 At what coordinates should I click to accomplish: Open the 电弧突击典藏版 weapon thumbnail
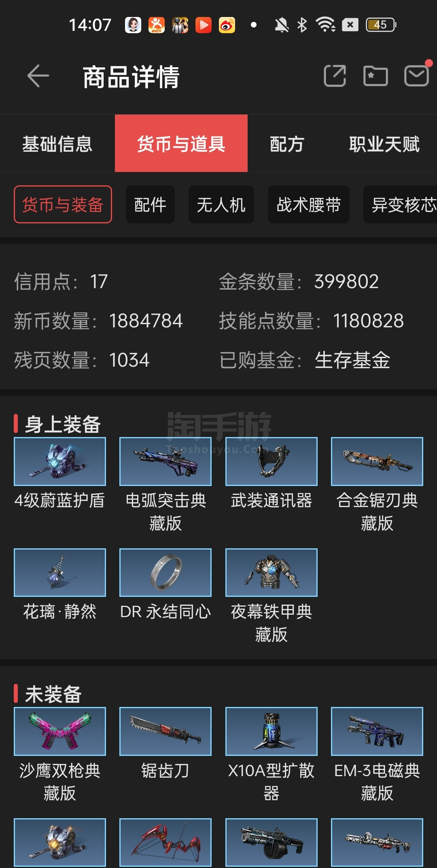coord(165,461)
